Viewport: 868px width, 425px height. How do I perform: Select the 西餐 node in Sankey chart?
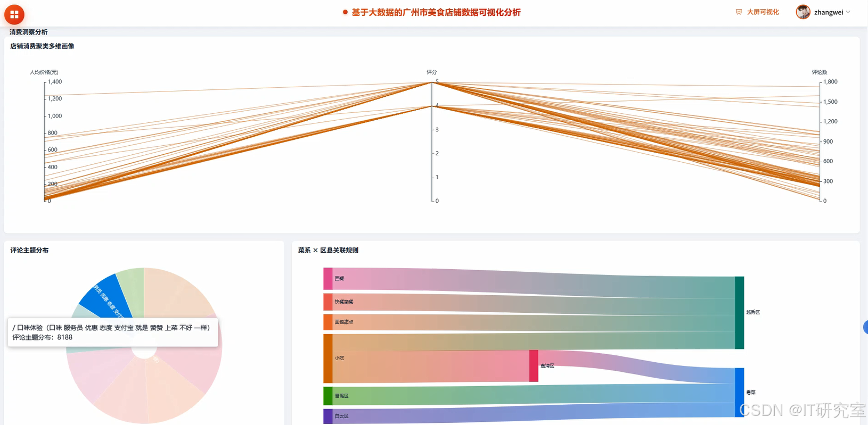328,279
